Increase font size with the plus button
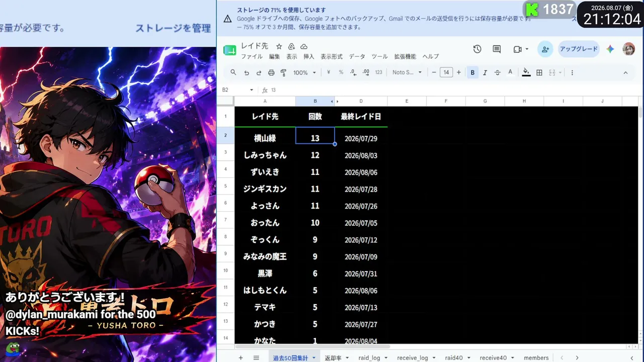The height and width of the screenshot is (362, 644). pyautogui.click(x=458, y=72)
